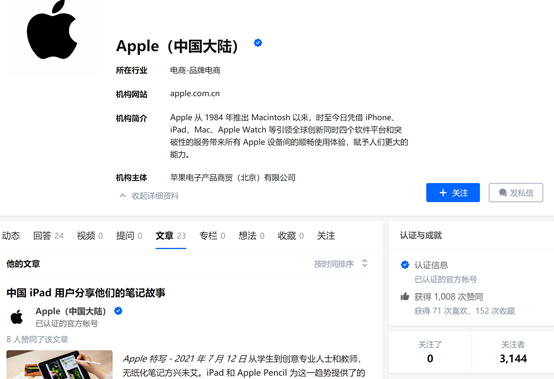Screen dimensions: 554x379
Task: Open the 按时间排序 sort dropdown
Action: (x=341, y=264)
